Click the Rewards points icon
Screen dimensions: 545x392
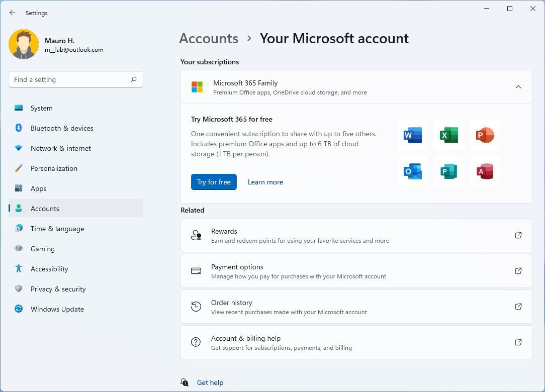196,235
